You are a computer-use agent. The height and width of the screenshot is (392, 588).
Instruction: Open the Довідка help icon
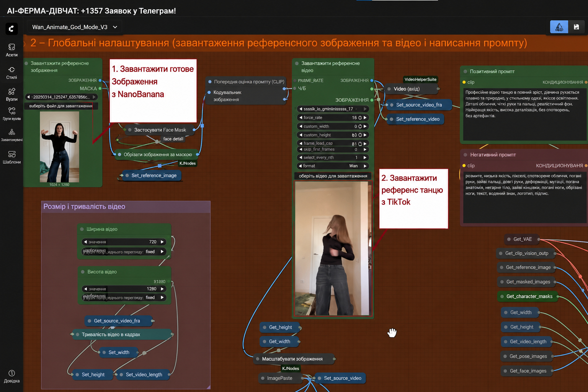click(x=11, y=376)
